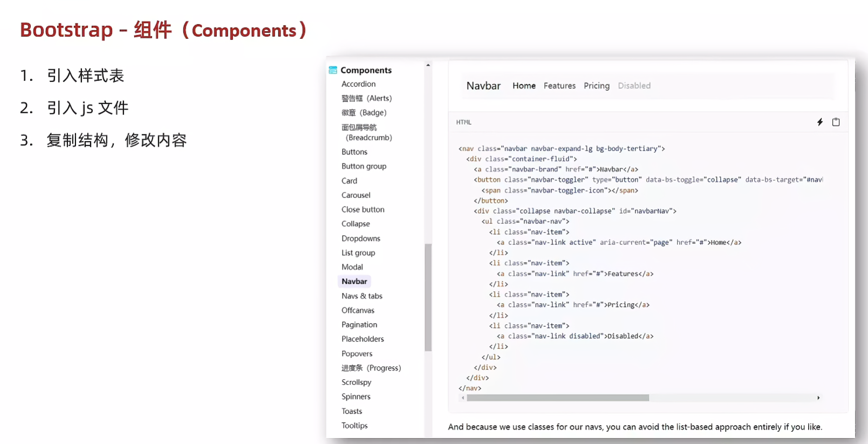Click the code box scroll left arrow

[x=463, y=398]
